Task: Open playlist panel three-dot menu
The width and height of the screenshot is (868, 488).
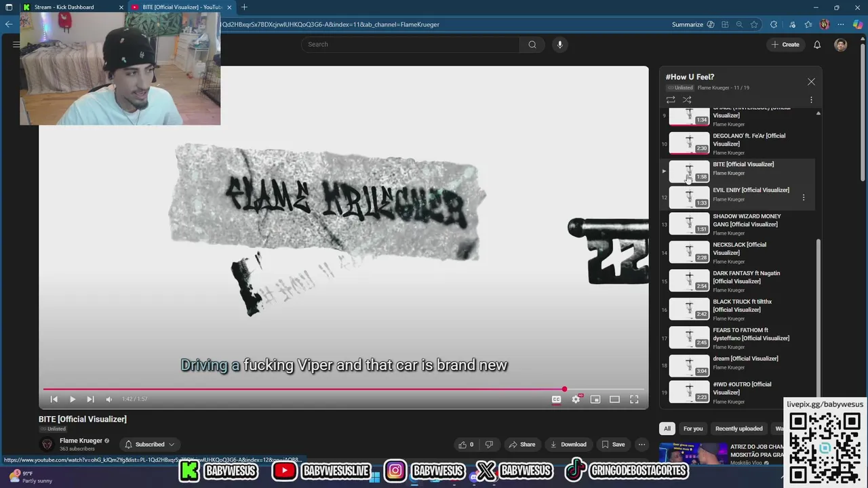Action: [x=811, y=100]
